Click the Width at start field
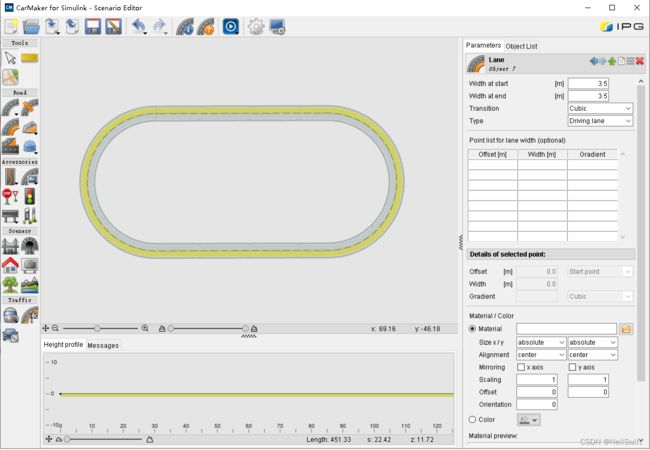650x450 pixels. (x=588, y=84)
